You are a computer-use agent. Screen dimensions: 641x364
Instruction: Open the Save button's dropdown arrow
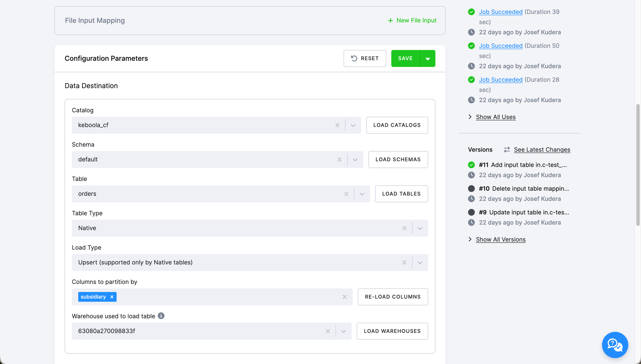pos(428,59)
